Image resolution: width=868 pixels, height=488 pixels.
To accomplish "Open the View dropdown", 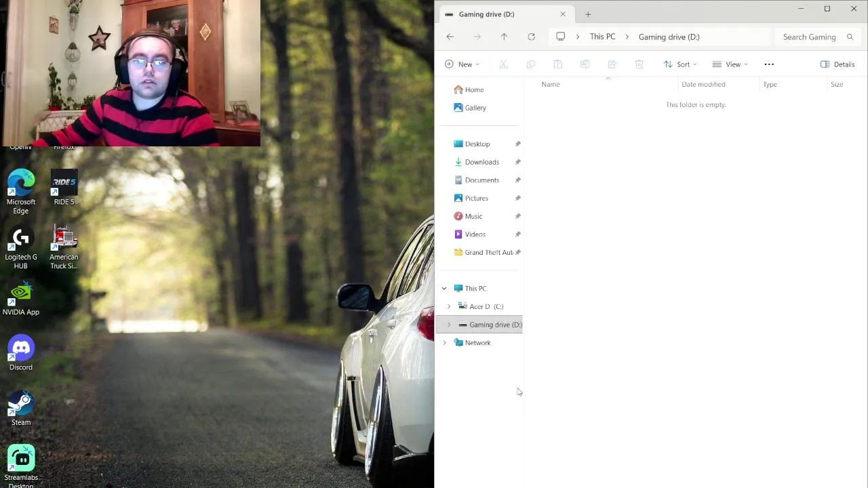I will click(730, 64).
